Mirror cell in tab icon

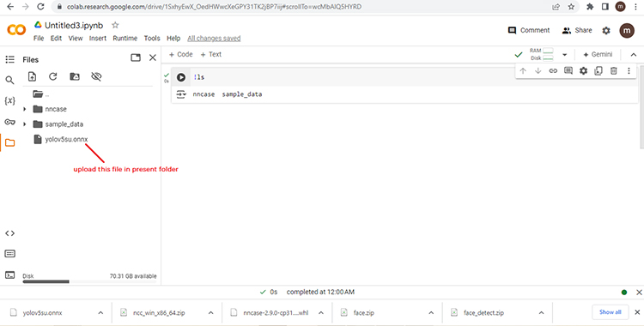point(598,70)
